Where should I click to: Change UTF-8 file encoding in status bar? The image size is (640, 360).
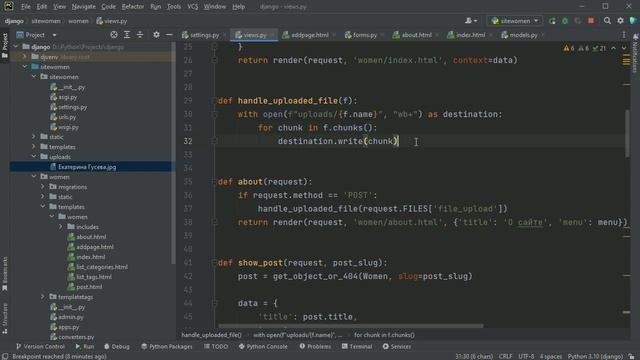(526, 356)
